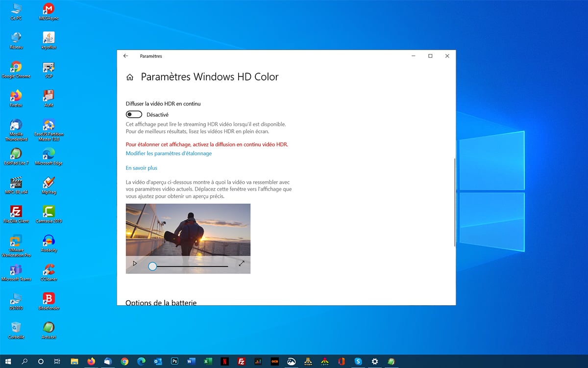Go back with the Settings arrow

tap(126, 56)
